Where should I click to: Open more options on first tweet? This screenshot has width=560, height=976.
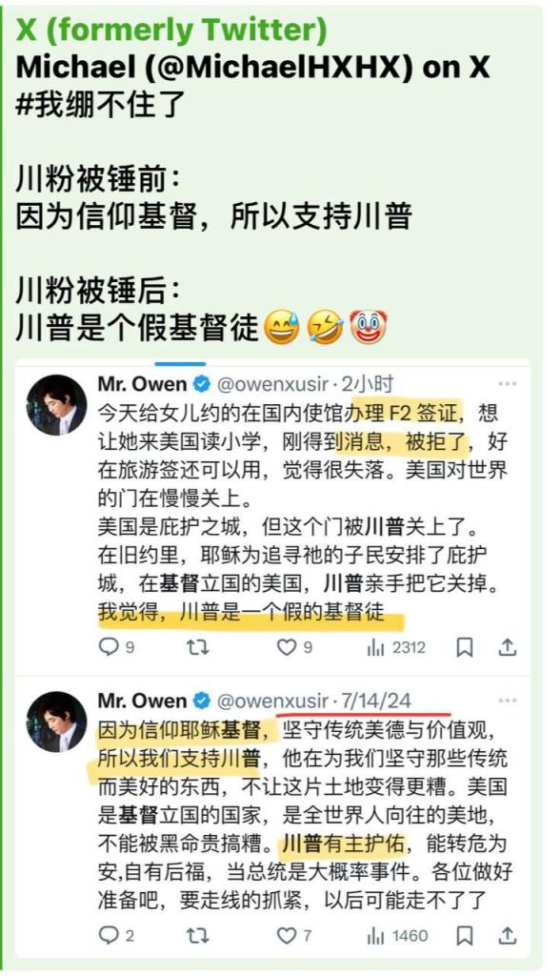[x=508, y=383]
